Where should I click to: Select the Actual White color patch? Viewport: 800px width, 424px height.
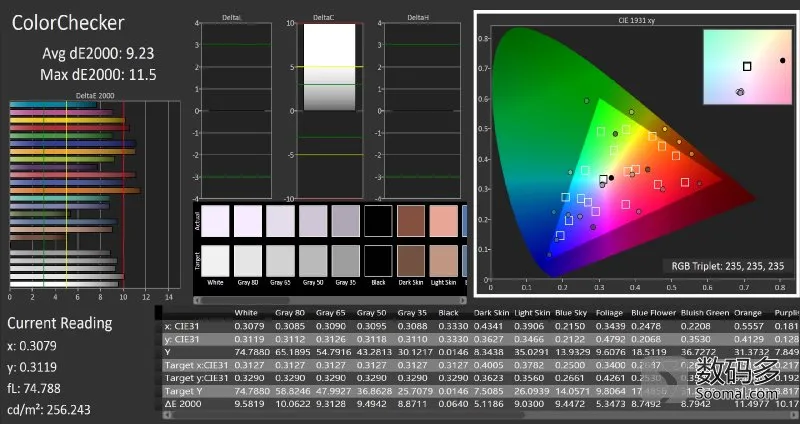point(215,221)
